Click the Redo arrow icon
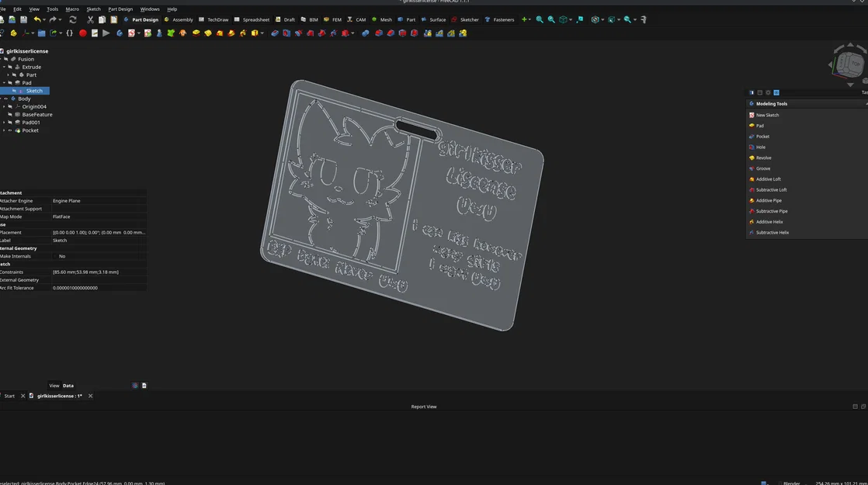The width and height of the screenshot is (868, 485). (53, 19)
